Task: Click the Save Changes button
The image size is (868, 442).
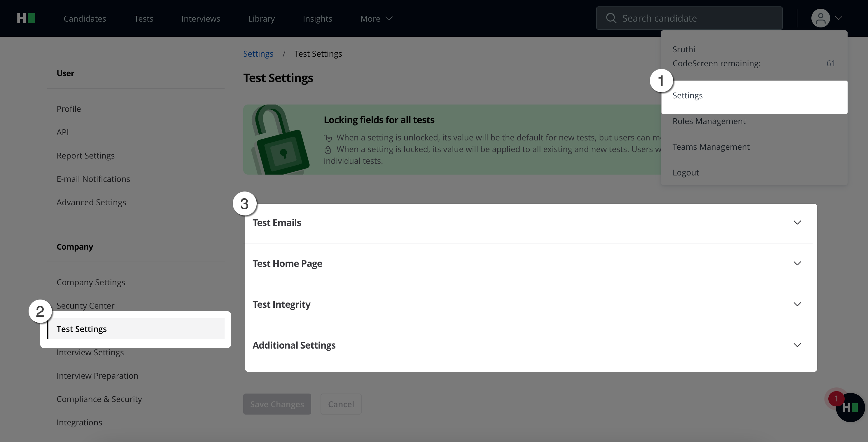Action: point(277,404)
